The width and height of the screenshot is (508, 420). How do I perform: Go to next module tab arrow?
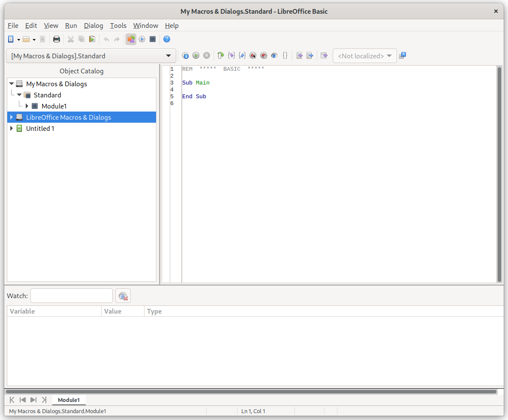(x=33, y=400)
